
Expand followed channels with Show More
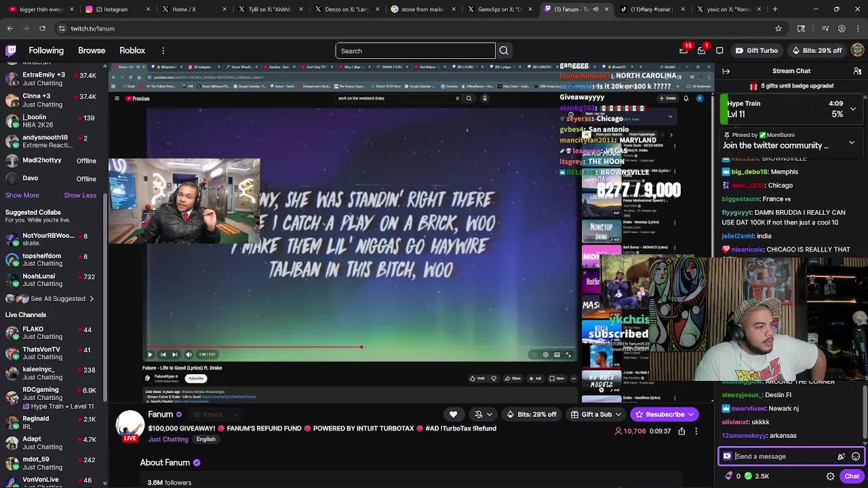tap(22, 195)
